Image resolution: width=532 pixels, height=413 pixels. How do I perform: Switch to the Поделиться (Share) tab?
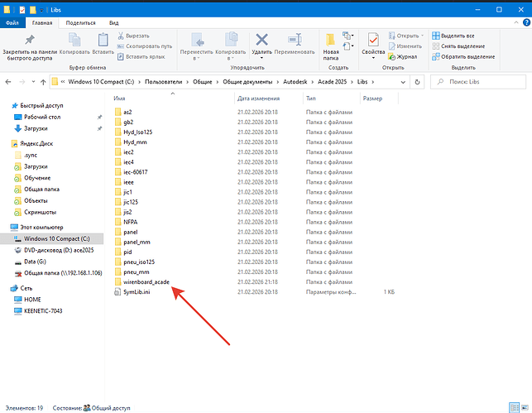pos(80,23)
